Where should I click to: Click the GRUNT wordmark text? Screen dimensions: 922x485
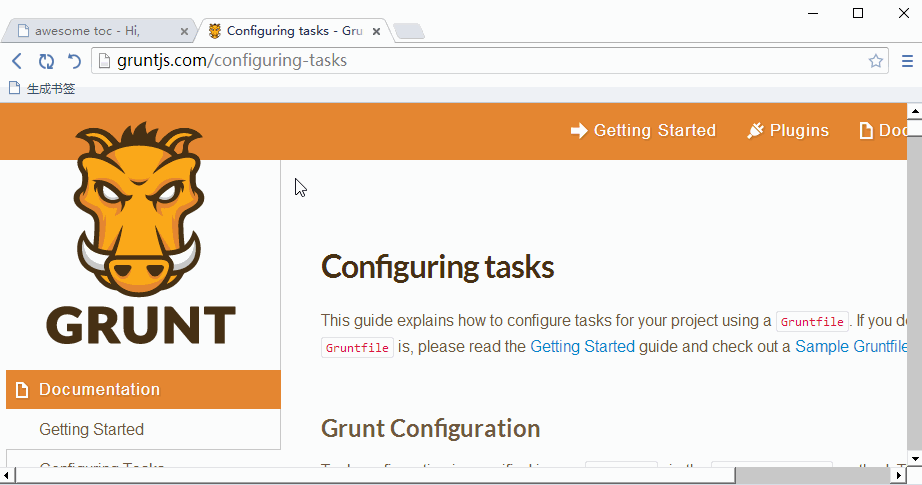coord(141,325)
